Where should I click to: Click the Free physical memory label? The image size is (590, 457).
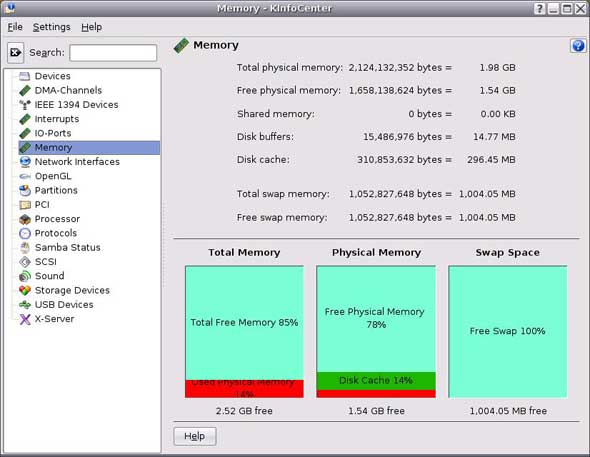pos(289,91)
